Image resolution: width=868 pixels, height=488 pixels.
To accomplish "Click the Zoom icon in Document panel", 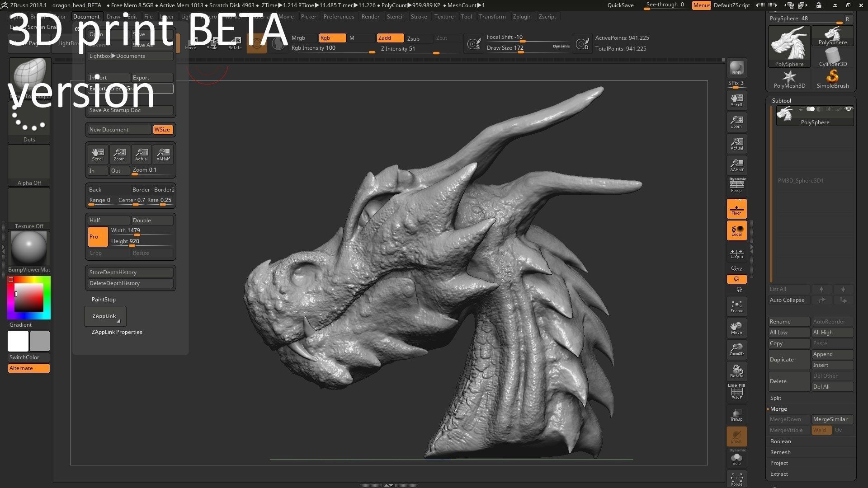I will (x=119, y=154).
